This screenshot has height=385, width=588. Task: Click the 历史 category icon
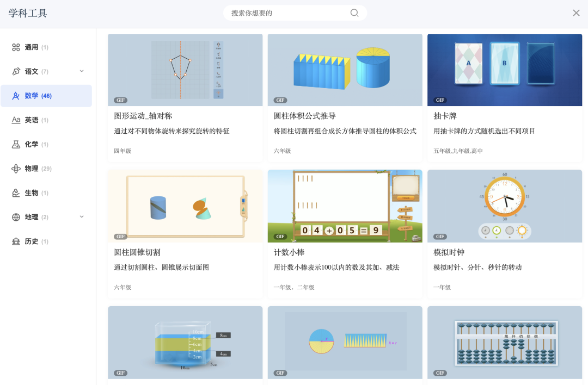[16, 241]
